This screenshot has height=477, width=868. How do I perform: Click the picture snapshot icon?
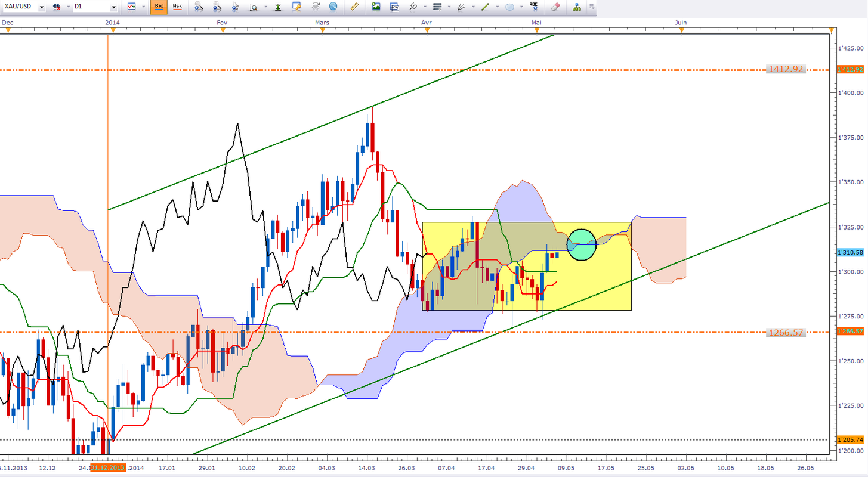point(376,7)
